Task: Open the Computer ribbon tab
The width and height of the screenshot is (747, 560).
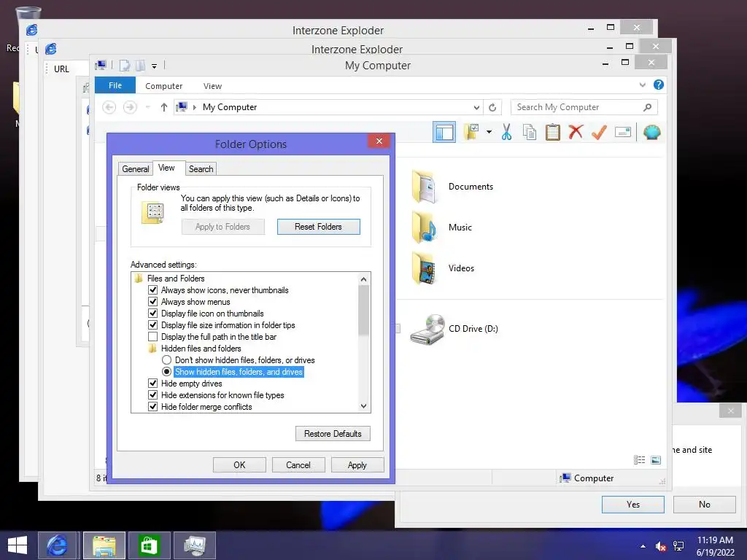Action: tap(164, 86)
